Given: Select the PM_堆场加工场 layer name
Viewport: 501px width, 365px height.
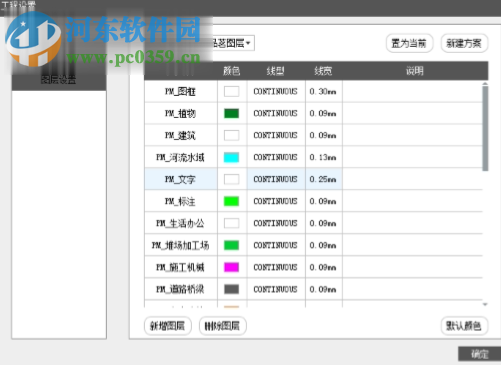Looking at the screenshot, I should tap(181, 245).
